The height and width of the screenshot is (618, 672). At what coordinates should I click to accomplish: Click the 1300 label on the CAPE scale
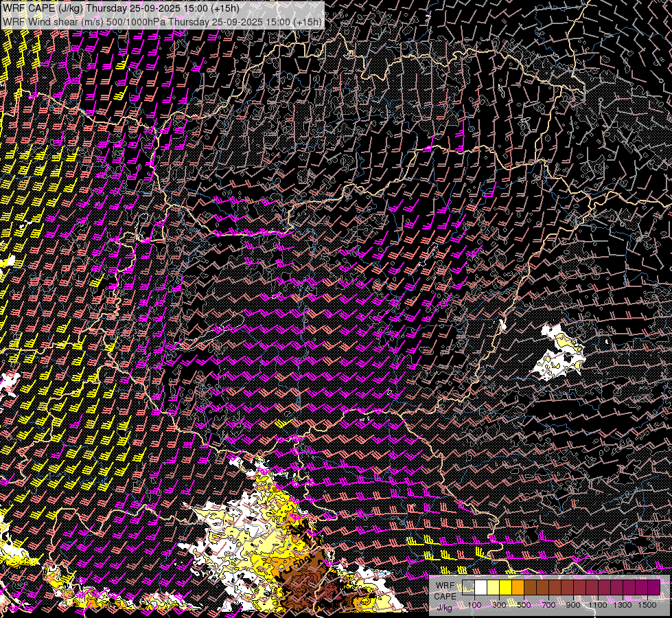tap(623, 605)
